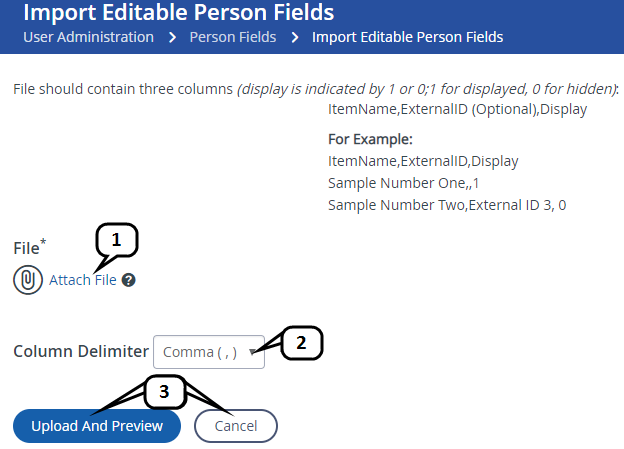Click the Column Delimiter label
624x449 pixels.
coord(79,352)
